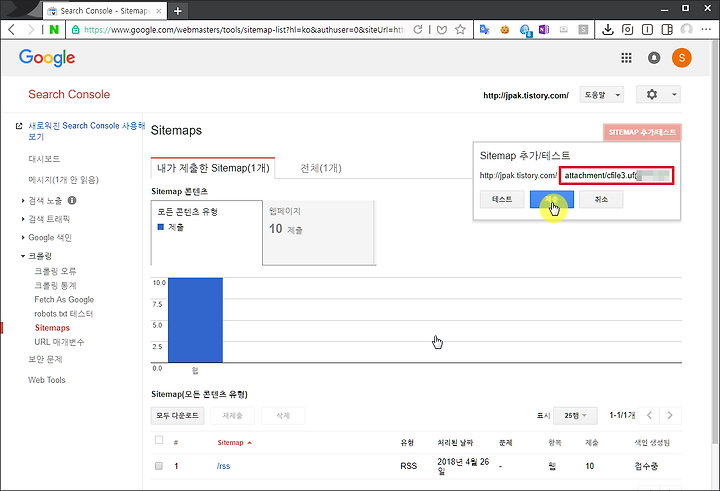The height and width of the screenshot is (491, 720).
Task: Click the green lock site security icon
Action: click(75, 30)
